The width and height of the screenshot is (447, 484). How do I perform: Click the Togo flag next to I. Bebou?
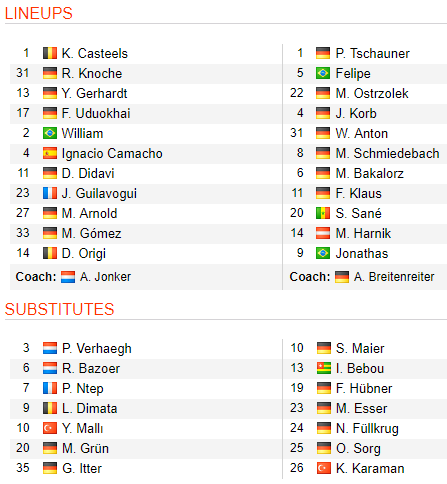click(324, 368)
